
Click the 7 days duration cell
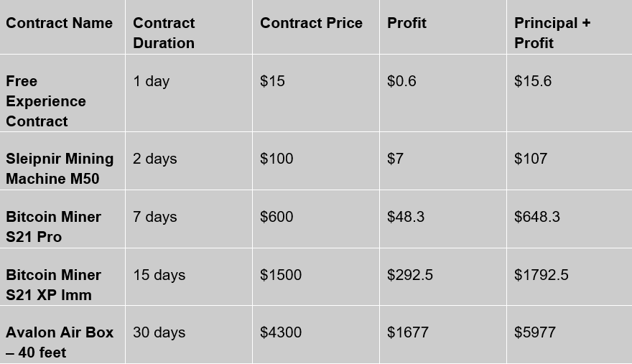click(154, 217)
